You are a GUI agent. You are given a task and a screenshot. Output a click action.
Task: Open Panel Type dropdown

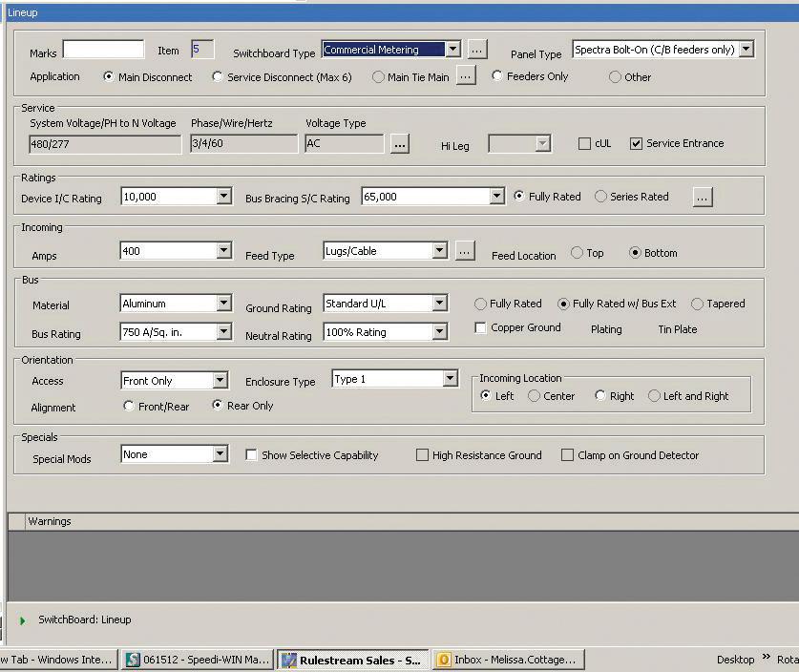click(746, 50)
